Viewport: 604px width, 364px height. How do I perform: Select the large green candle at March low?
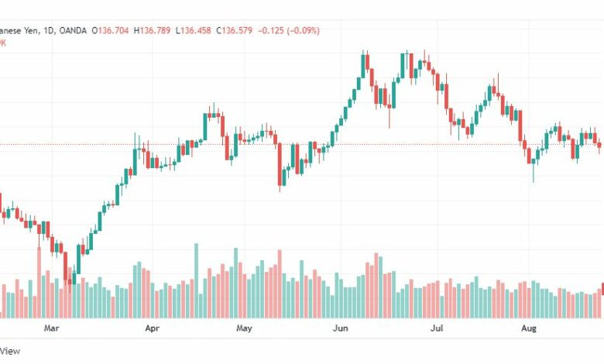78,259
